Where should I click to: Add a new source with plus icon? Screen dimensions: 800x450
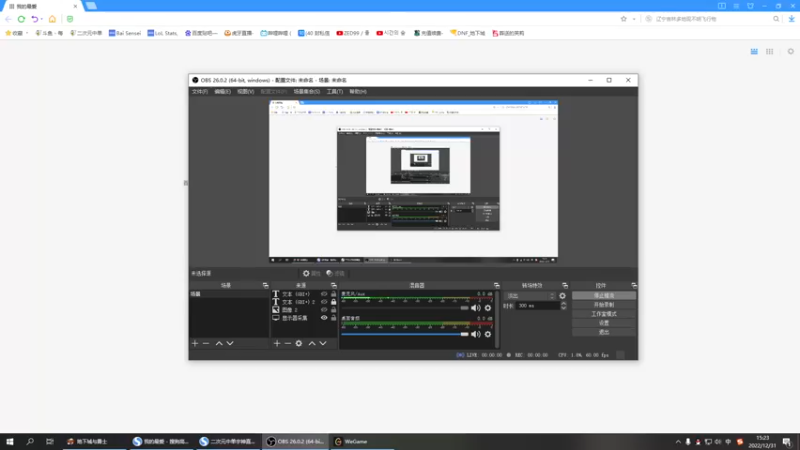(277, 343)
